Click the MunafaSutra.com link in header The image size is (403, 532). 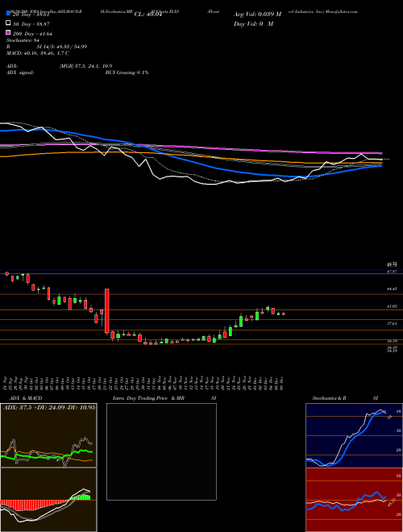point(341,11)
